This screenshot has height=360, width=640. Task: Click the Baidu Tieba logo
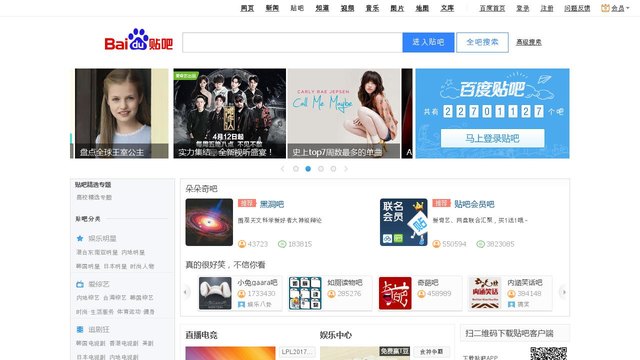139,40
